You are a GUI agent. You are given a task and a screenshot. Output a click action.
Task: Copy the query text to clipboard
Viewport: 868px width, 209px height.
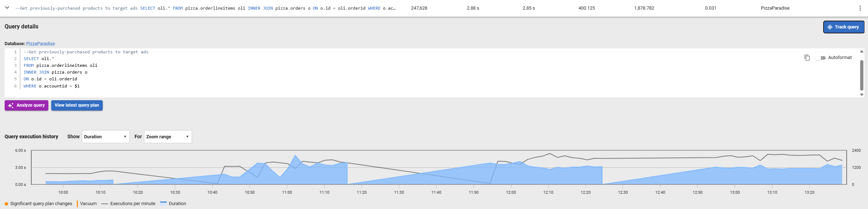coord(807,58)
